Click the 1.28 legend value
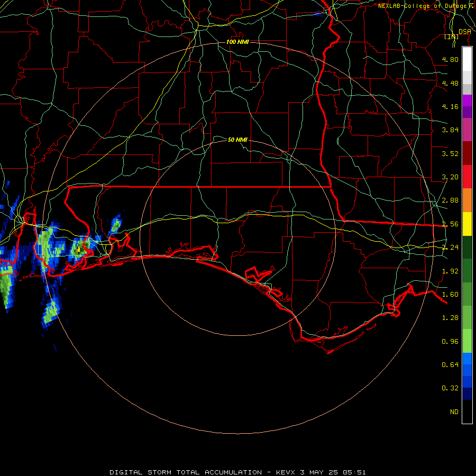 pyautogui.click(x=450, y=318)
